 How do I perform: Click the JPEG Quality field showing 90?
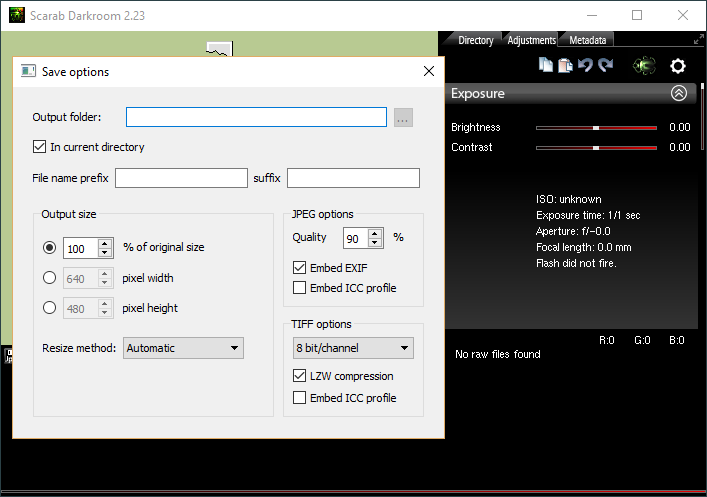(x=356, y=238)
